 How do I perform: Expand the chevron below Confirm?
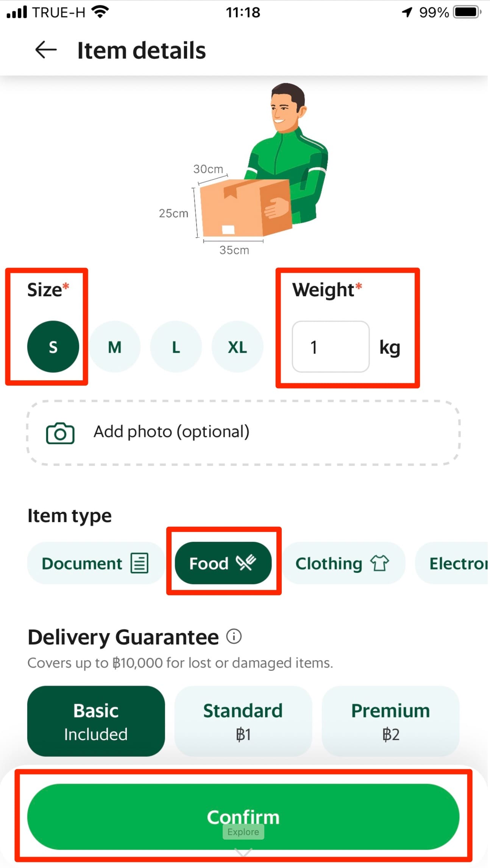coord(243,852)
